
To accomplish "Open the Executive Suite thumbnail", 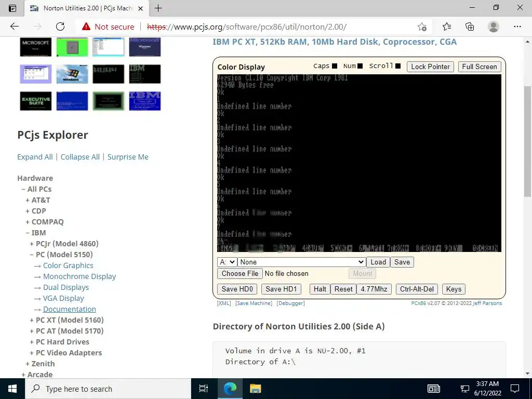I will click(x=36, y=101).
